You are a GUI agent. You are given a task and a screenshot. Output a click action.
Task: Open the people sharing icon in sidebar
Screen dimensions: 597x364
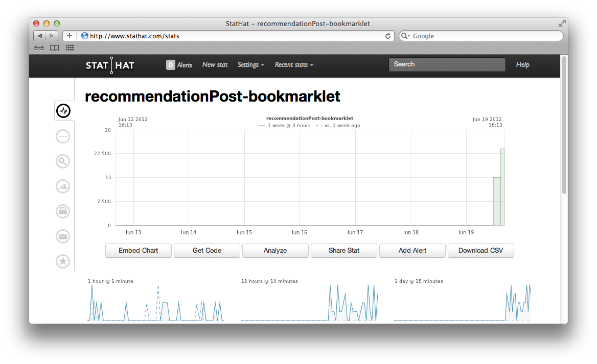62,186
